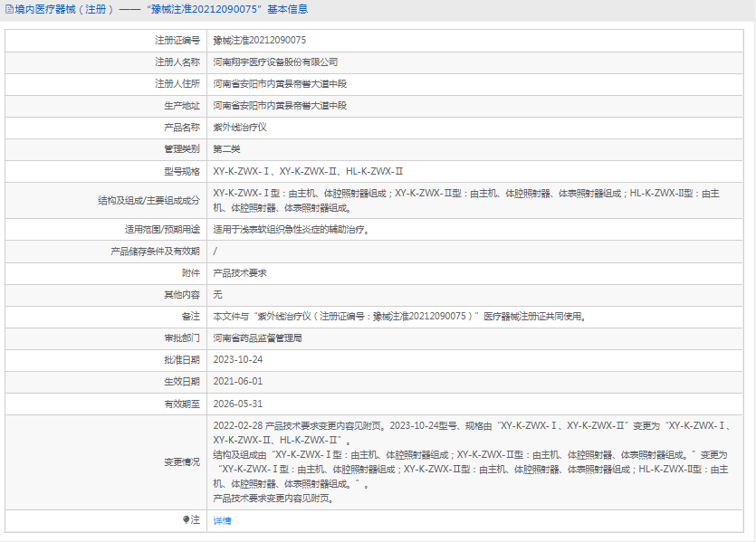This screenshot has width=756, height=542.
Task: Click the 备注 label
Action: [x=190, y=317]
